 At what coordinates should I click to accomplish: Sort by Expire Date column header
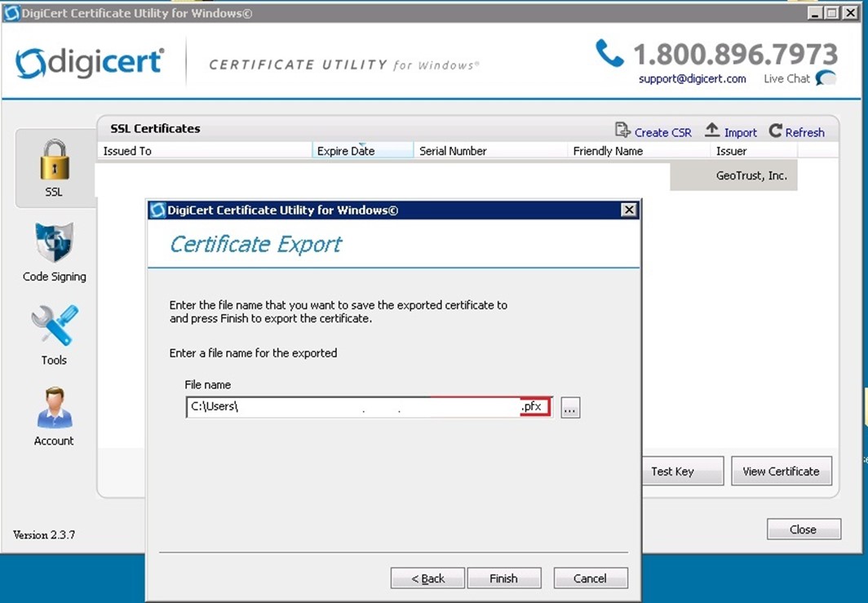point(362,151)
